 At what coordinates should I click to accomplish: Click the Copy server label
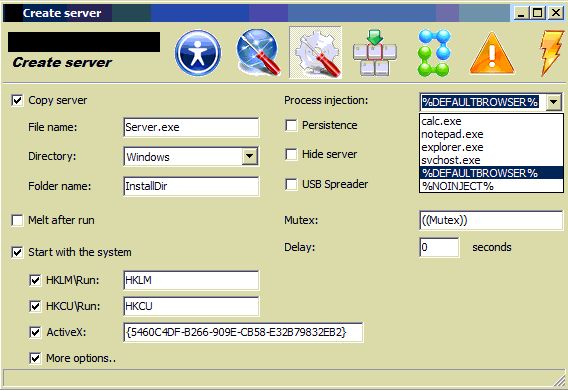tap(58, 100)
